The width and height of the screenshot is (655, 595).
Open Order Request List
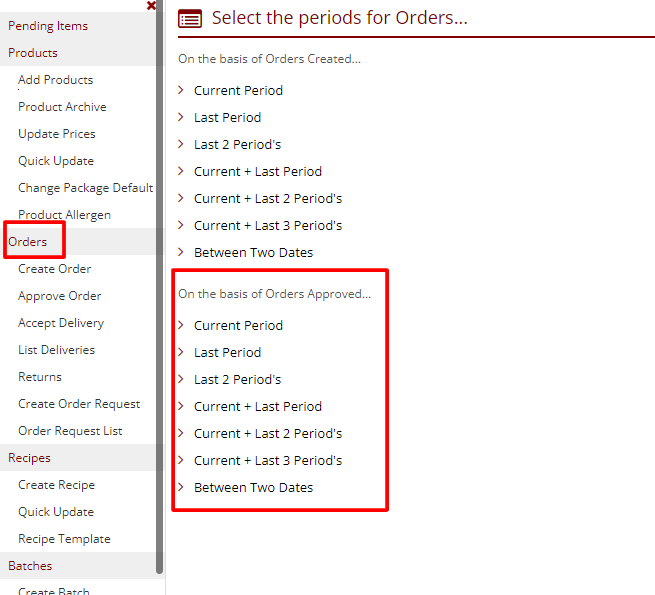70,430
